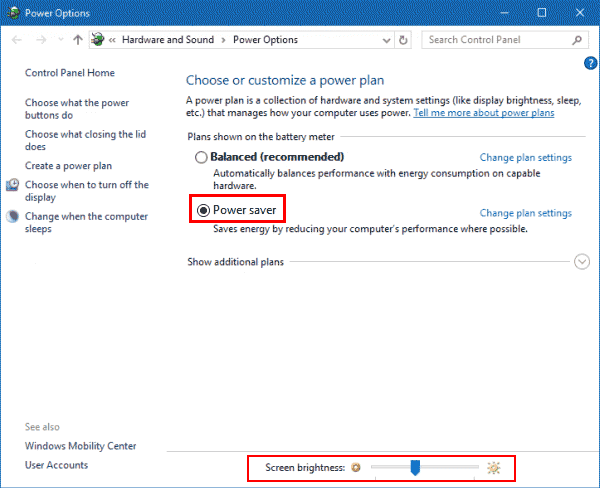Open Change when the computer sleeps
The width and height of the screenshot is (600, 488).
point(86,222)
